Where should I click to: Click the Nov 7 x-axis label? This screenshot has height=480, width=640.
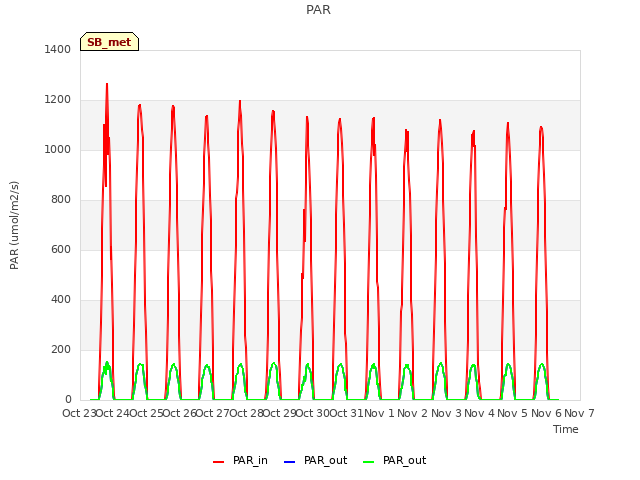tap(579, 413)
